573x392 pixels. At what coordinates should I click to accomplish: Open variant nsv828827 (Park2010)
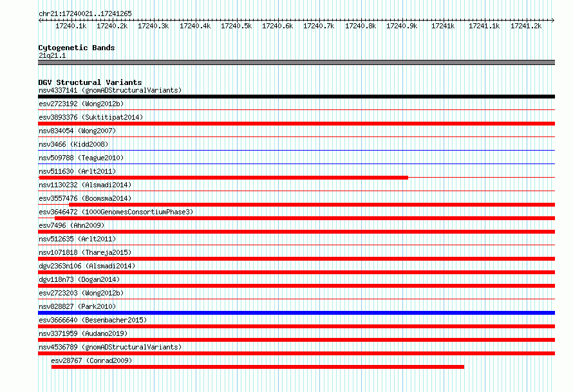tap(77, 306)
